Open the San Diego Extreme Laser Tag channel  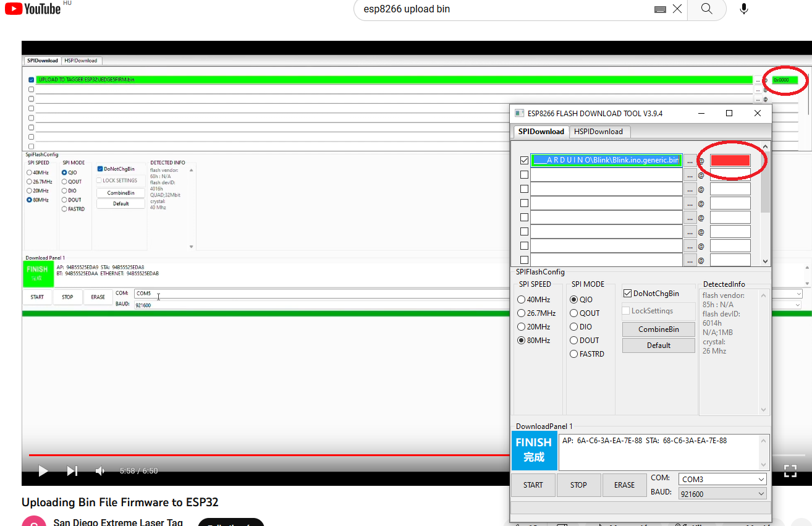pos(118,522)
